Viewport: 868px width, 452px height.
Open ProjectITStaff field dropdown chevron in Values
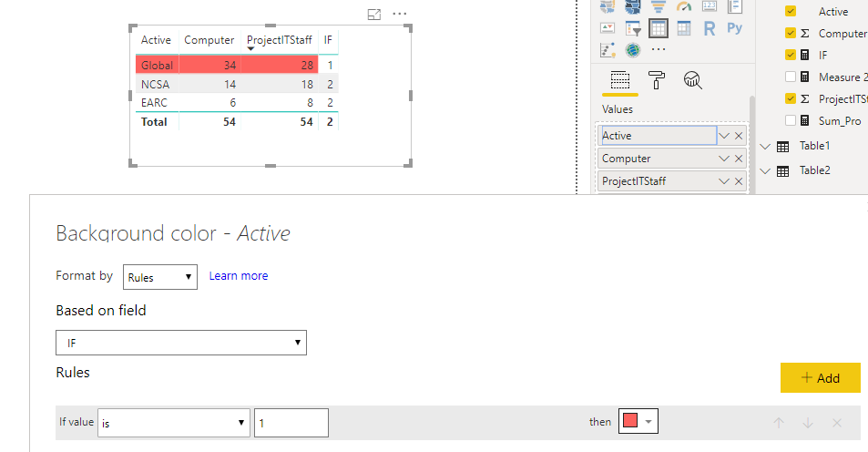coord(723,181)
